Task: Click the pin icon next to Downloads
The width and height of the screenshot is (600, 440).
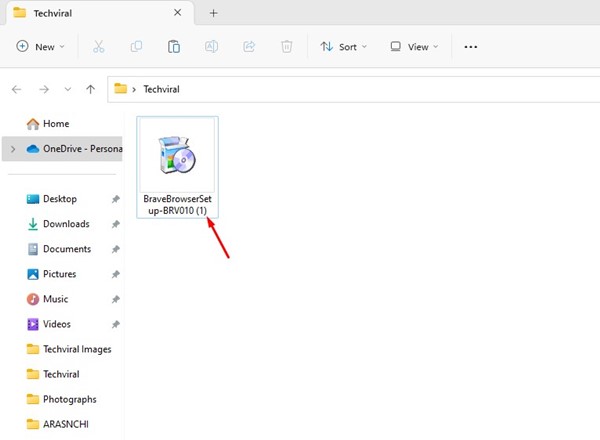Action: [x=116, y=224]
